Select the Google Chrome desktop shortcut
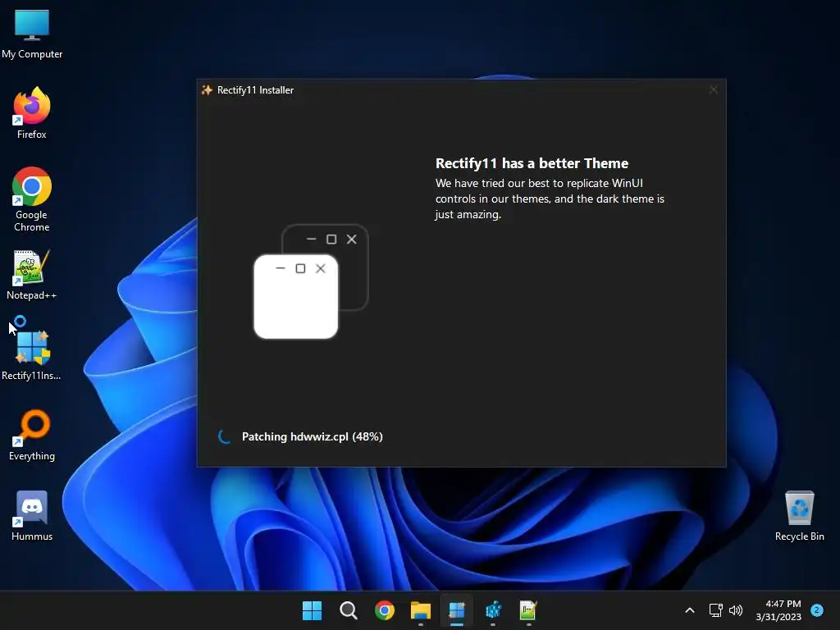840x630 pixels. coord(32,199)
